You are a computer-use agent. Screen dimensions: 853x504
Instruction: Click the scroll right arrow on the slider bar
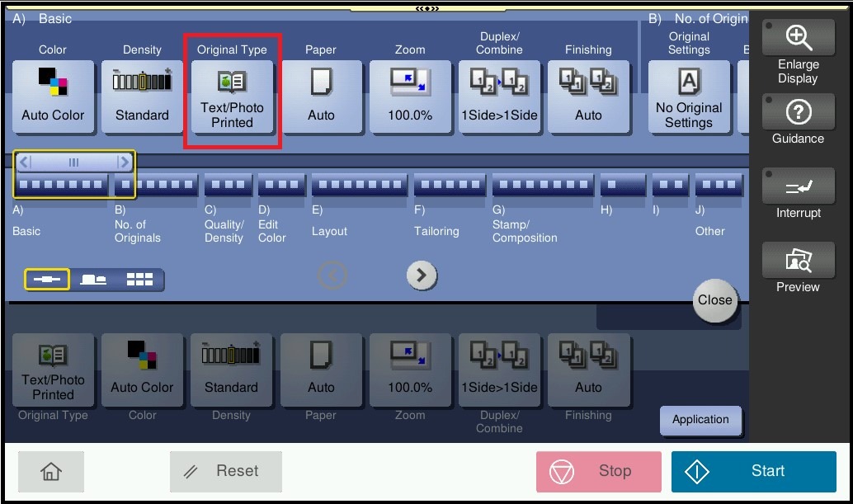point(125,163)
